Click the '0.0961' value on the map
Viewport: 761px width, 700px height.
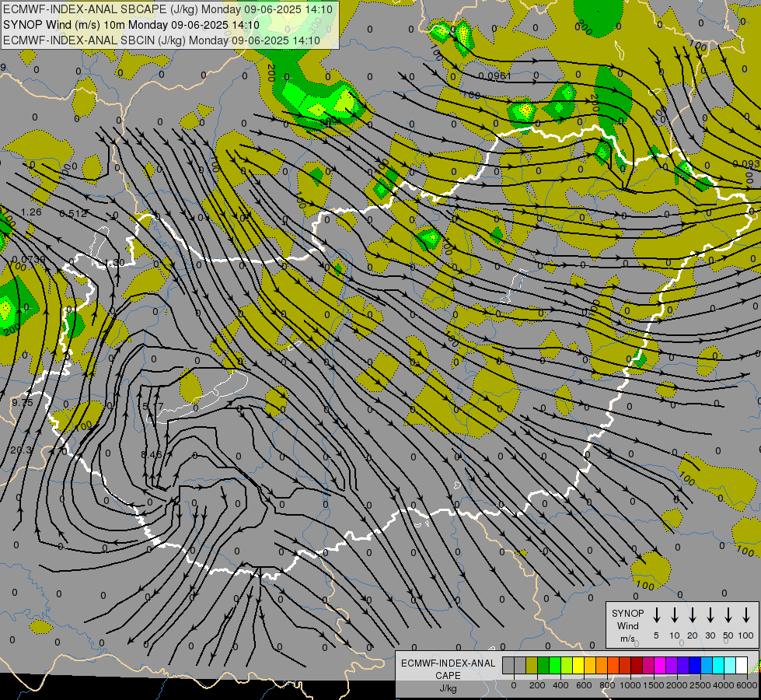point(494,75)
